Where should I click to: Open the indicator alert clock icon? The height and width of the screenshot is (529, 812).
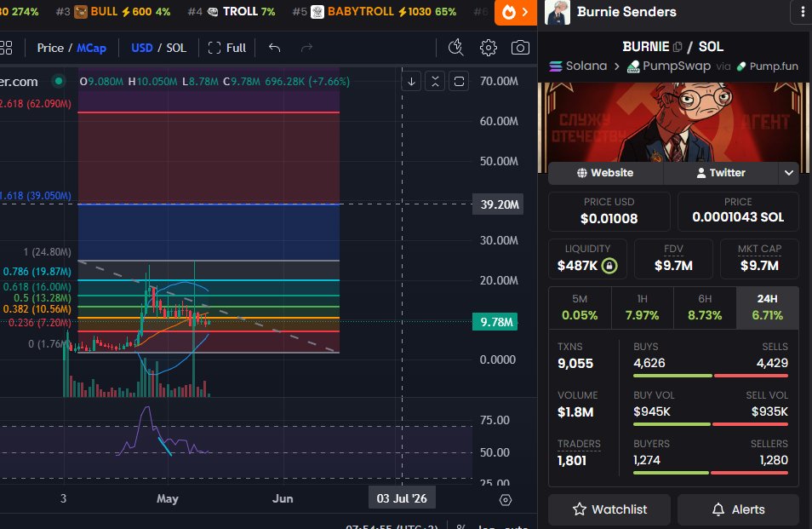[455, 48]
